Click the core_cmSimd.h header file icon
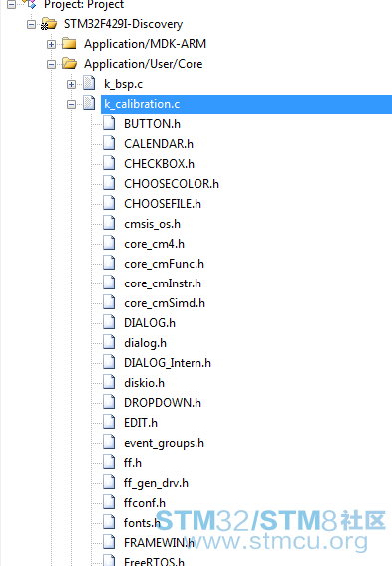This screenshot has width=392, height=566. (x=109, y=302)
